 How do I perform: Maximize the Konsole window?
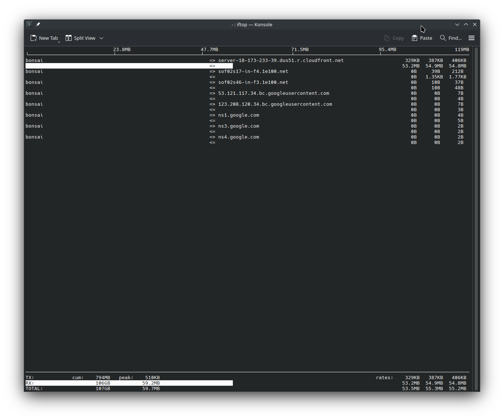(x=466, y=24)
